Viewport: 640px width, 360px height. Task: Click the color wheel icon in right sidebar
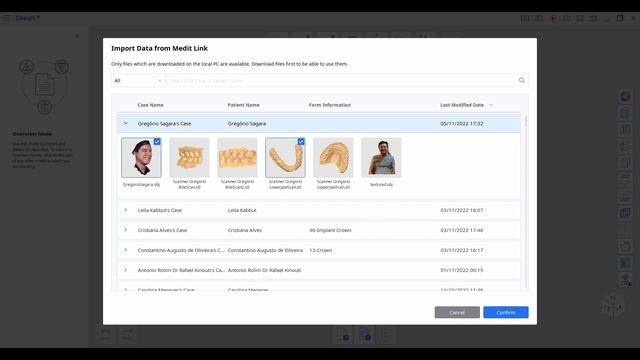coord(625,97)
